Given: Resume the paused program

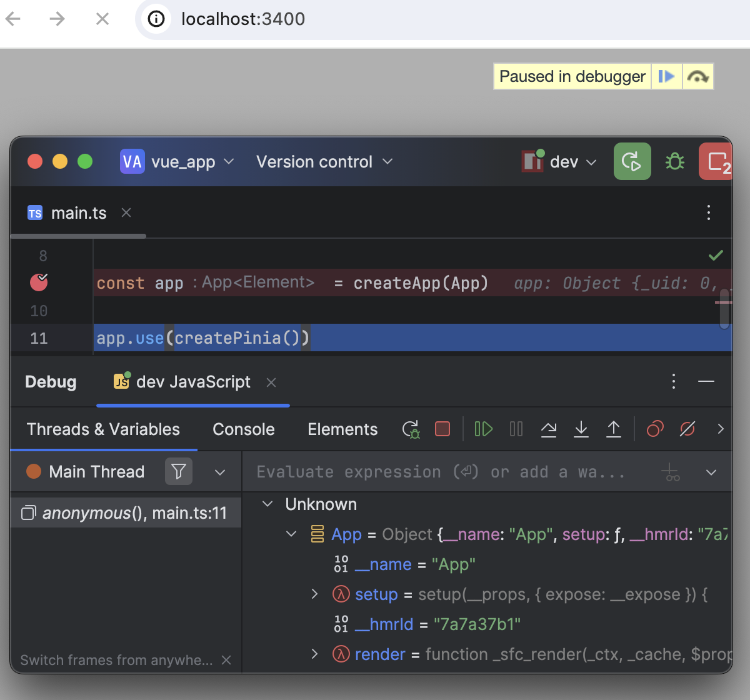Looking at the screenshot, I should click(x=482, y=429).
